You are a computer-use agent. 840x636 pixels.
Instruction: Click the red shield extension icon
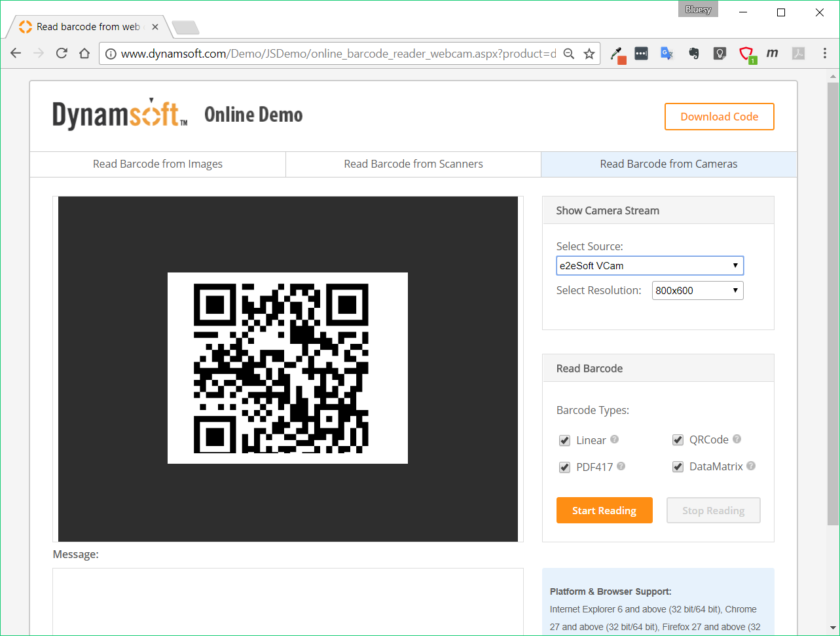[x=746, y=54]
